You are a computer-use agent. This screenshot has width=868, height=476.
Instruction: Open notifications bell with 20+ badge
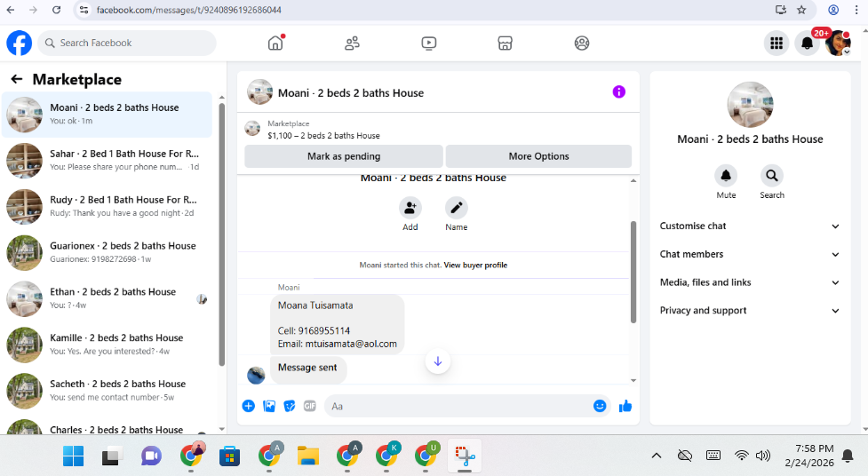click(x=807, y=44)
